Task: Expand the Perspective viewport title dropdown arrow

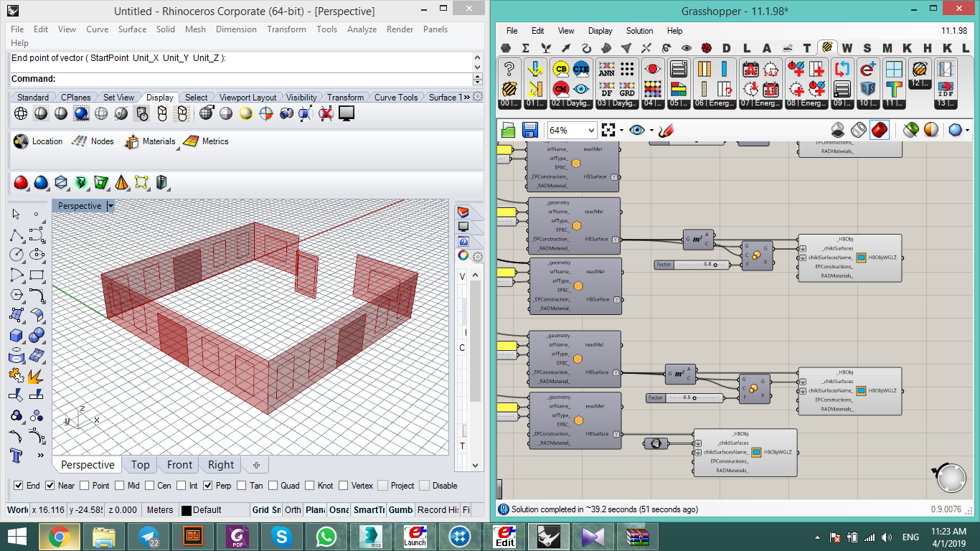Action: pyautogui.click(x=110, y=206)
